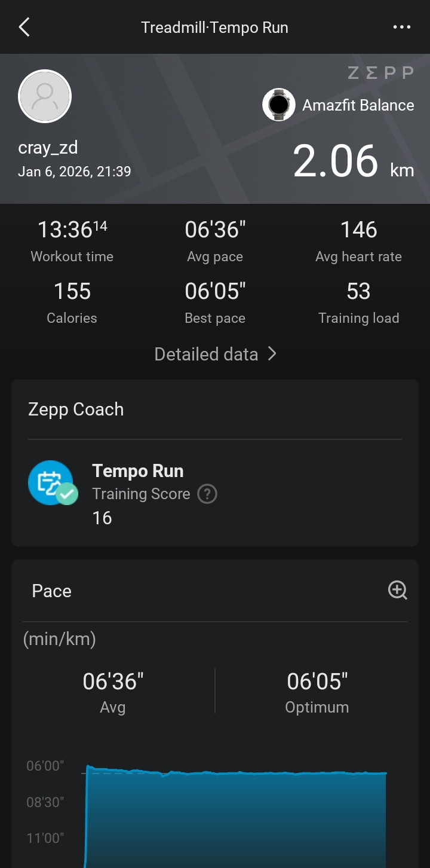Tap the pace chart area graph
This screenshot has width=430, height=868.
coord(236,816)
